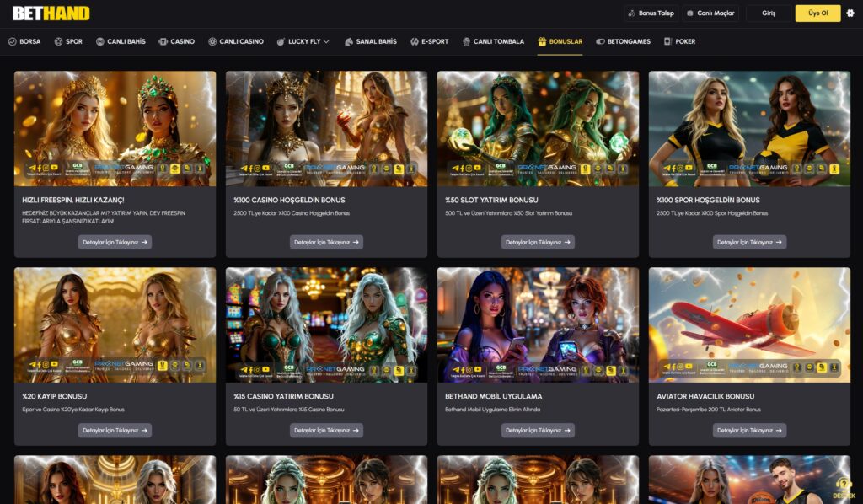Click the %50 Slot Yatırım banner image
Viewport: 863px width, 504px height.
pos(538,128)
